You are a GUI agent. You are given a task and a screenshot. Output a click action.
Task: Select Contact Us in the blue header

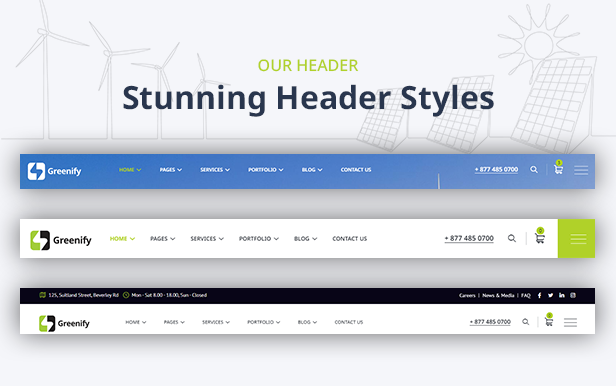click(356, 170)
